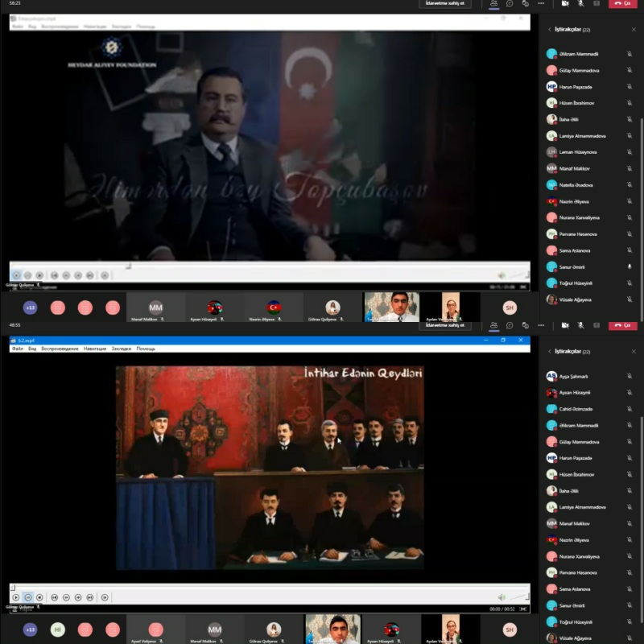Click muted mic icon beside Laman Hüseynova

point(630,152)
